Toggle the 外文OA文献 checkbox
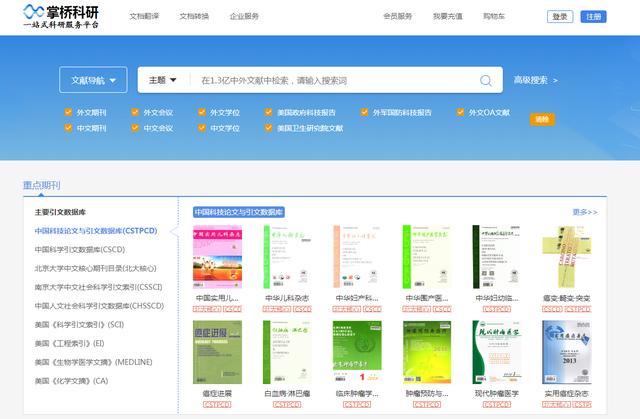 click(x=460, y=112)
